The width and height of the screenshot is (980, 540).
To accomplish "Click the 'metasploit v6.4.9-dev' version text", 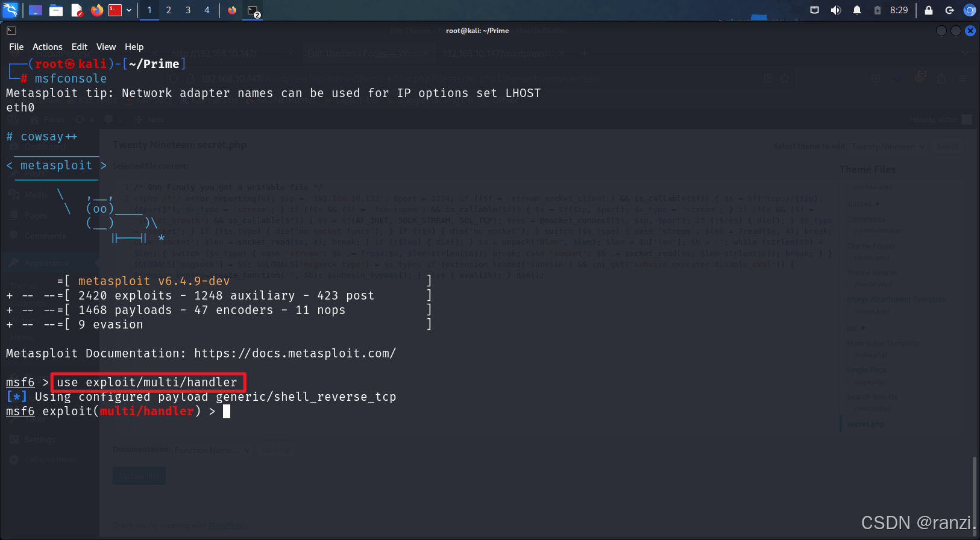I will click(x=154, y=281).
